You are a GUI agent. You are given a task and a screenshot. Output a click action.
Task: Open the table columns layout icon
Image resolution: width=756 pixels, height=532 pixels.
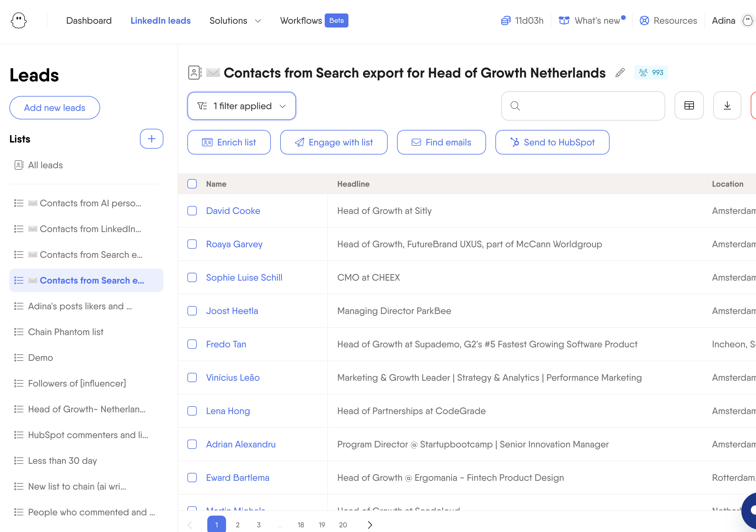[689, 106]
